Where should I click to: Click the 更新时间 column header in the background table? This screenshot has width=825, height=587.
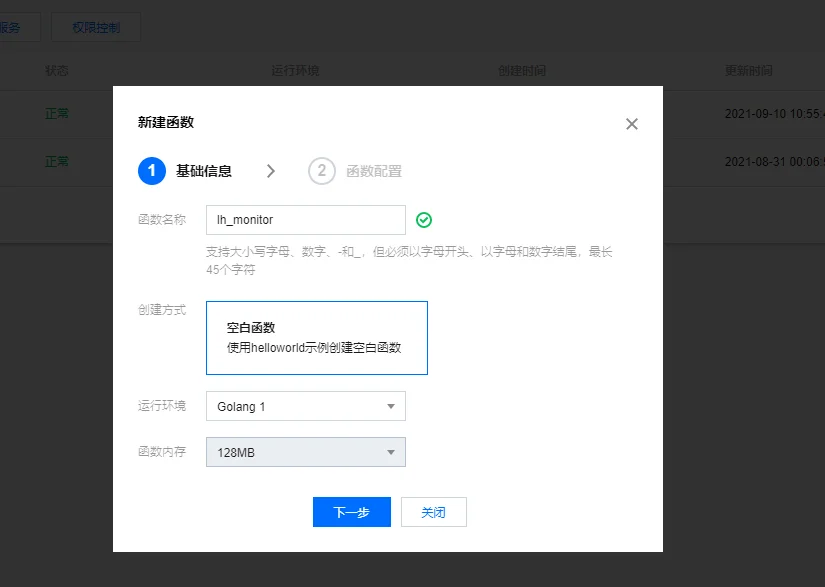[748, 70]
